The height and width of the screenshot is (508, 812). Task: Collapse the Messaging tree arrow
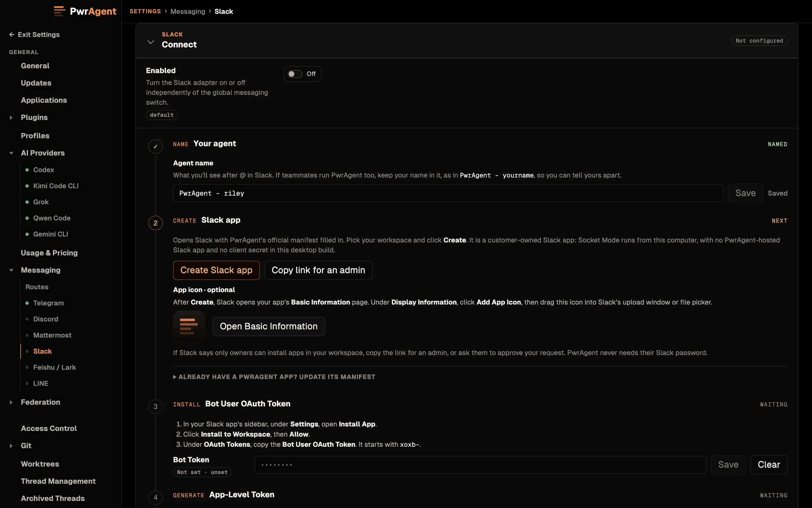pyautogui.click(x=11, y=270)
